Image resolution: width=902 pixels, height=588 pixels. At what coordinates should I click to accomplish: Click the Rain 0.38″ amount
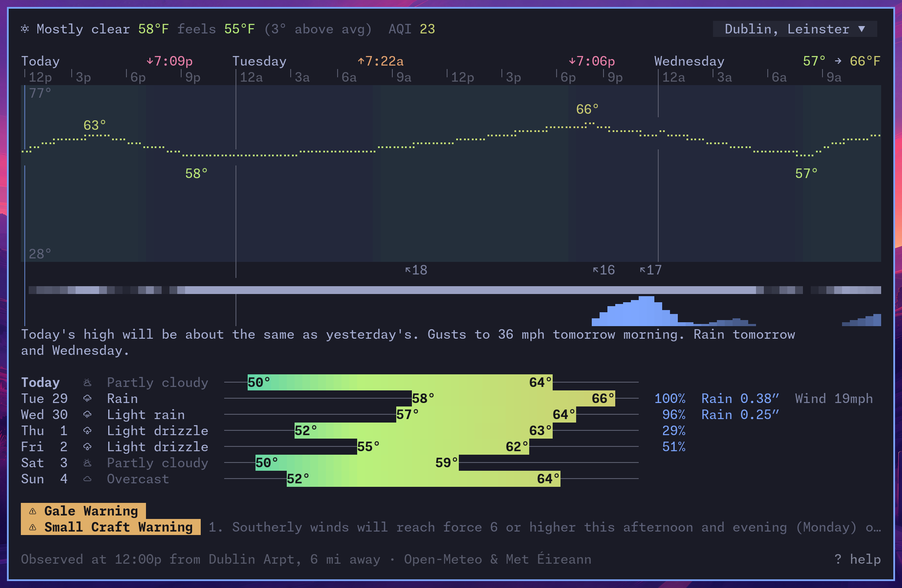740,399
